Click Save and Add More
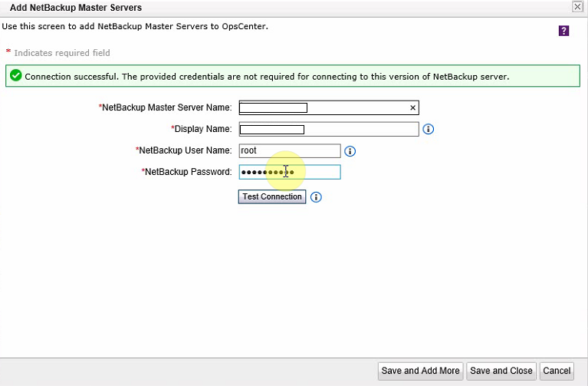The height and width of the screenshot is (386, 588). [420, 371]
